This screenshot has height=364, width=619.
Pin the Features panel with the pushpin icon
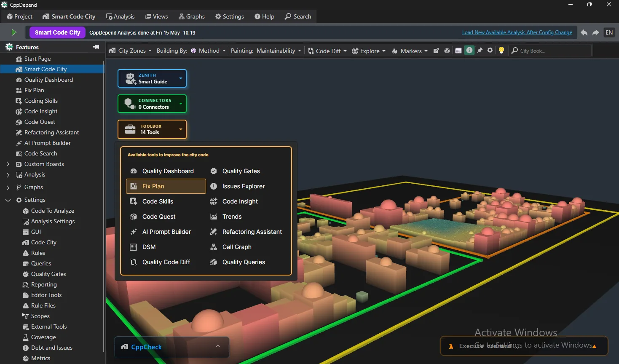coord(96,47)
